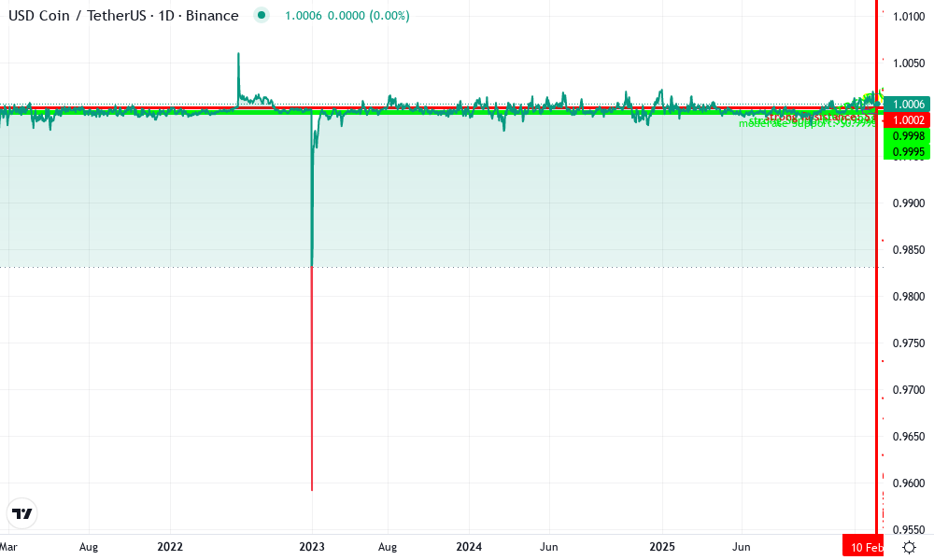This screenshot has height=560, width=934.
Task: Click the 2023 label on time axis
Action: click(312, 547)
